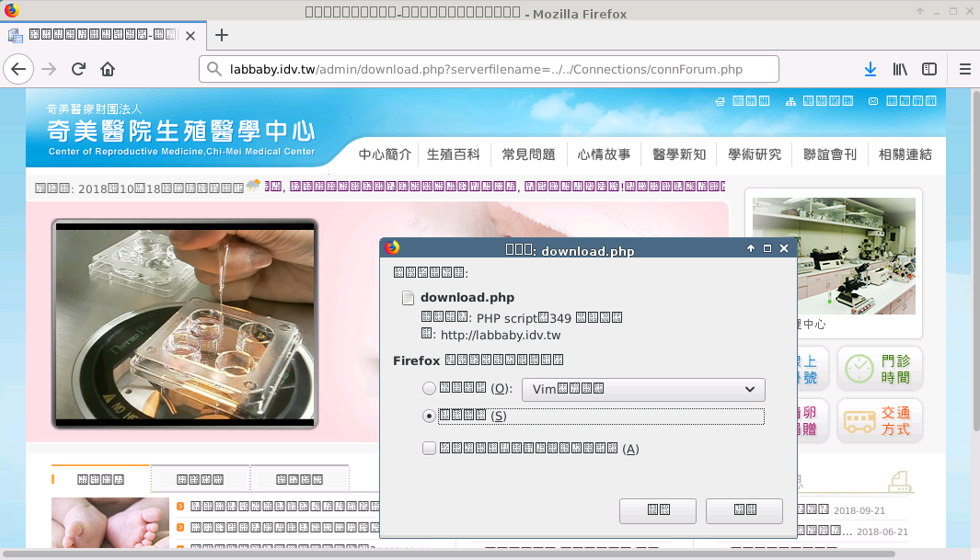Select the first orange-marked news tab
The width and height of the screenshot is (980, 560).
click(x=100, y=479)
